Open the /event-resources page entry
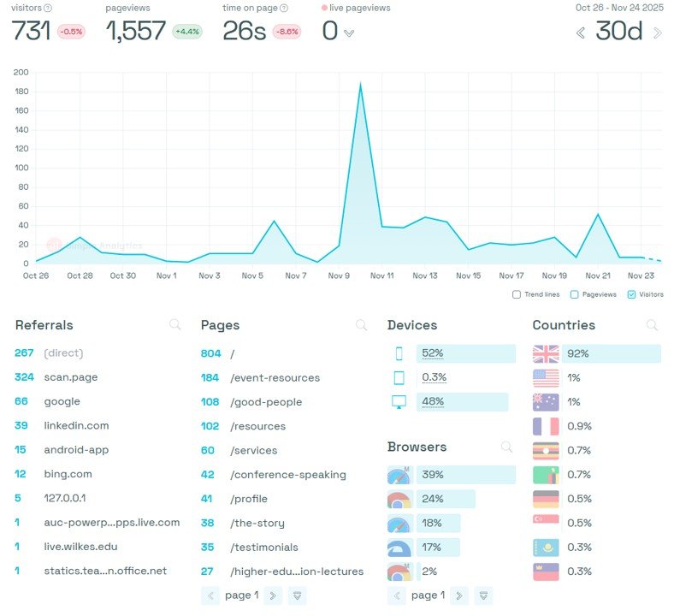 275,377
